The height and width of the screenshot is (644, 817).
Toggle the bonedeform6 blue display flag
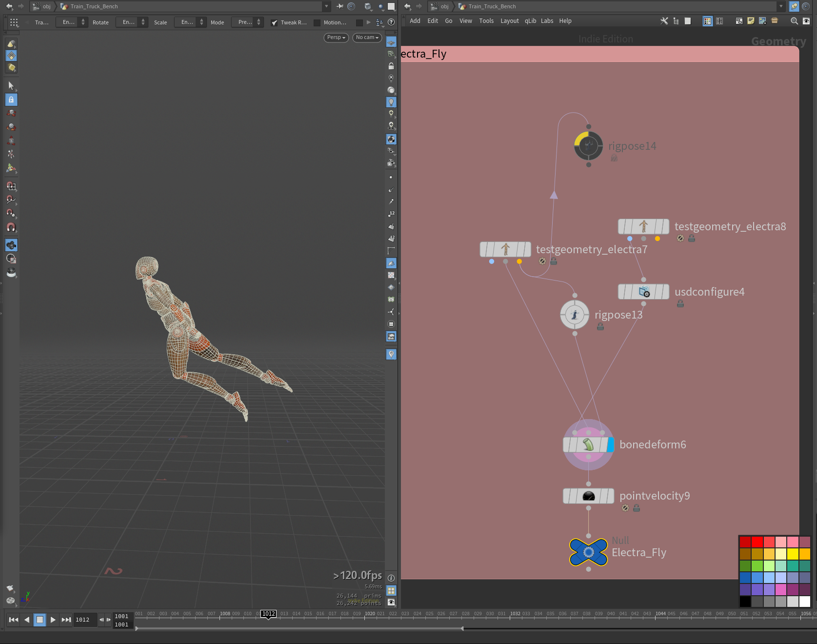click(x=611, y=445)
